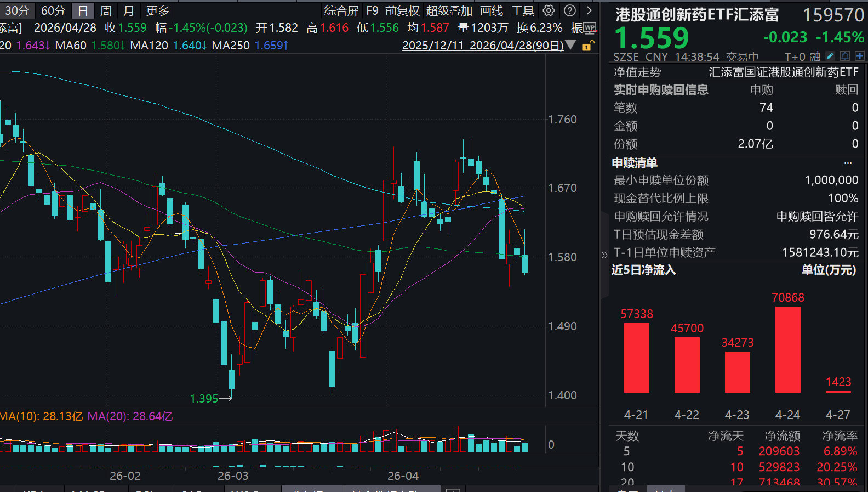This screenshot has width=868, height=492.
Task: Open 申赎清单 more options ellipsis
Action: pos(848,163)
